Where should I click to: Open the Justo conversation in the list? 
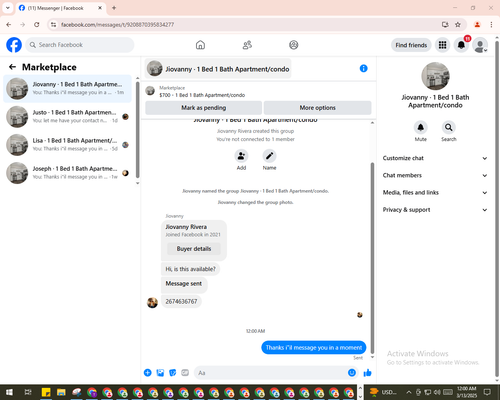point(67,117)
